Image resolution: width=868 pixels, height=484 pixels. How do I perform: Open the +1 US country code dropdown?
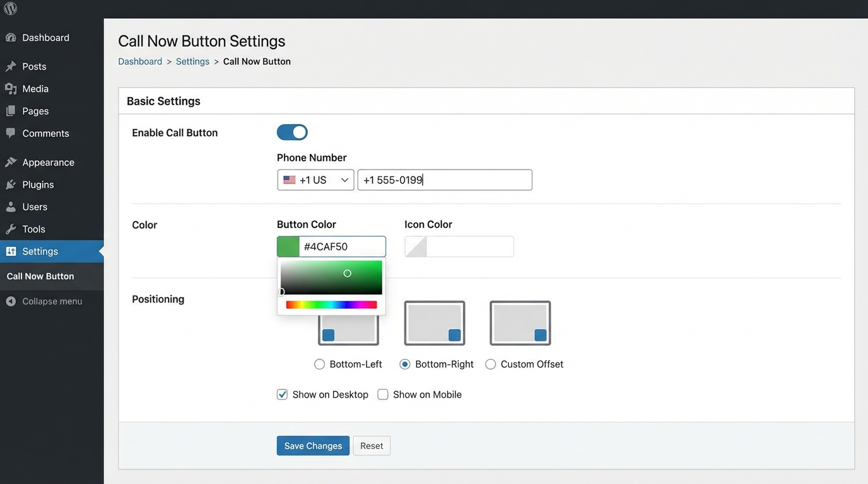coord(315,180)
